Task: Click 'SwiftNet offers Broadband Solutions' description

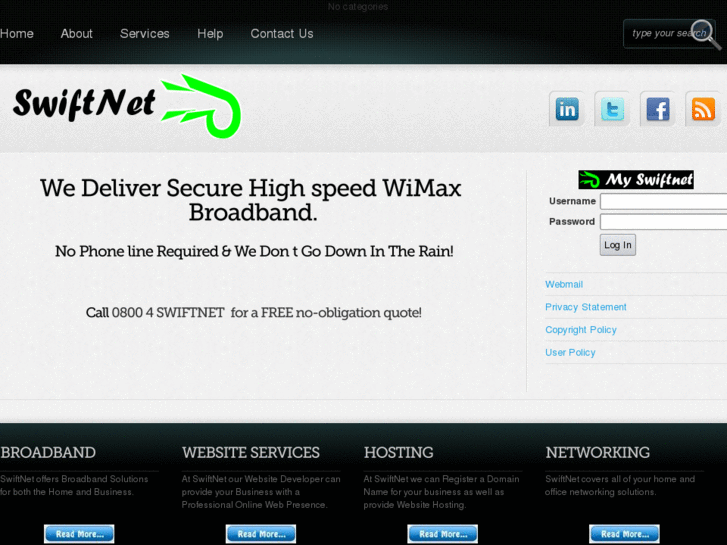Action: click(74, 485)
